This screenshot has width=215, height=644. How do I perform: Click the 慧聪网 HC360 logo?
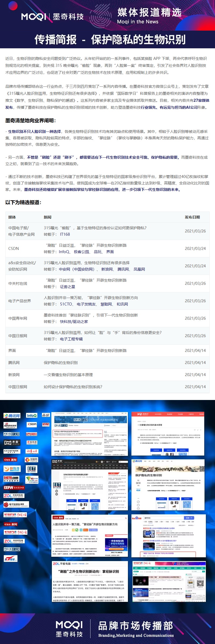pos(31,460)
